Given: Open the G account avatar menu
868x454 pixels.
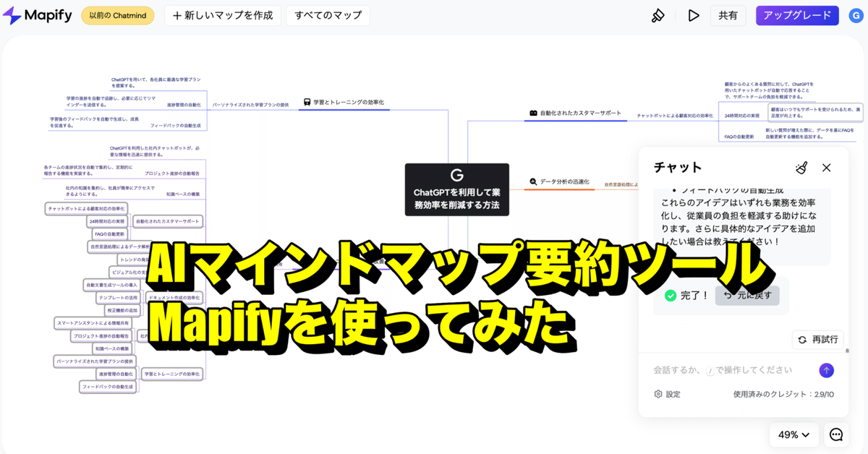Looking at the screenshot, I should 856,14.
